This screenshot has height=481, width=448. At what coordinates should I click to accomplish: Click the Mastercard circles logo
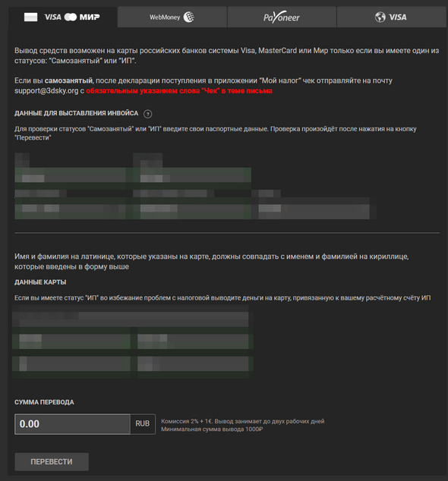[71, 17]
